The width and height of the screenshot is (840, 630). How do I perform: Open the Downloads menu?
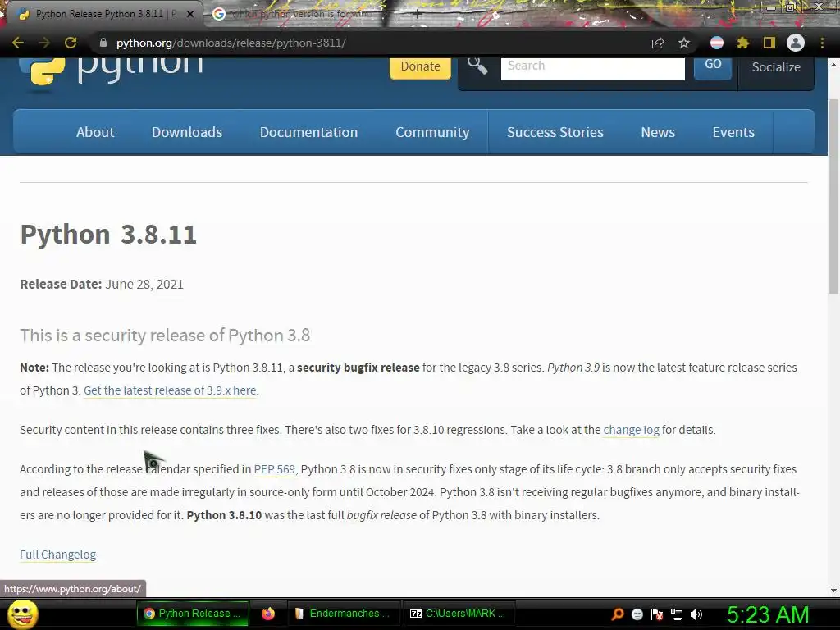coord(187,132)
